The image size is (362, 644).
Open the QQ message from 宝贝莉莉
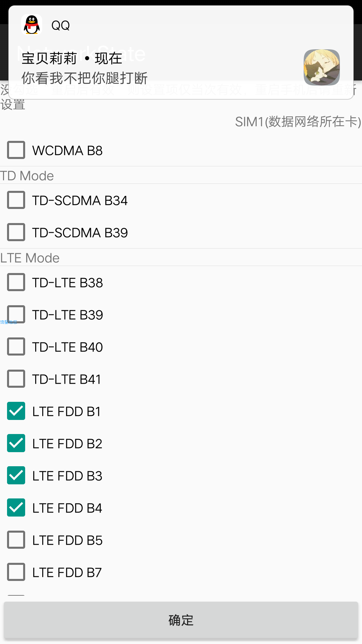181,52
